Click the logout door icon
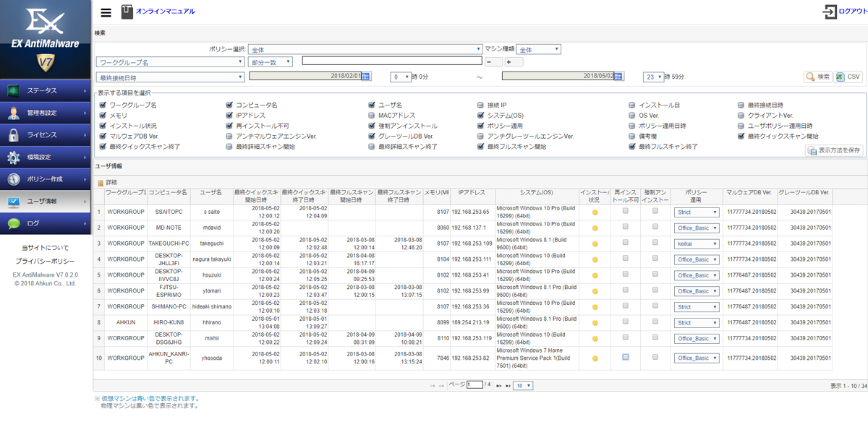Screen dimensions: 868x427 830,12
